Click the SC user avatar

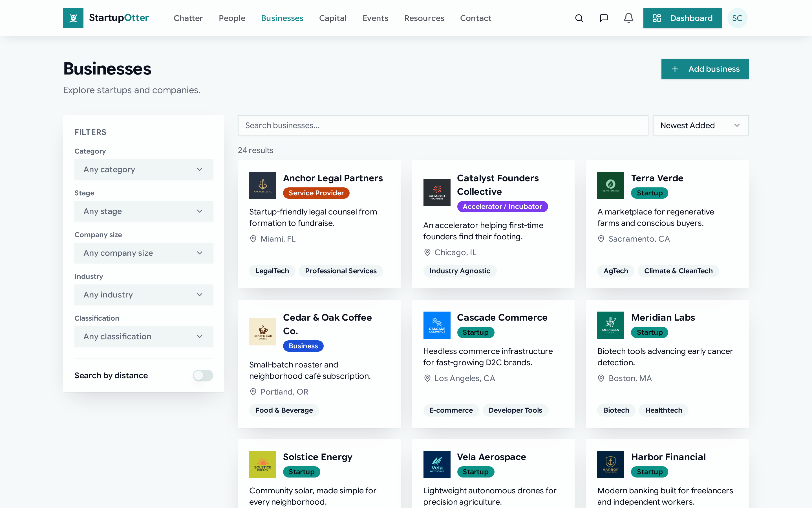737,18
